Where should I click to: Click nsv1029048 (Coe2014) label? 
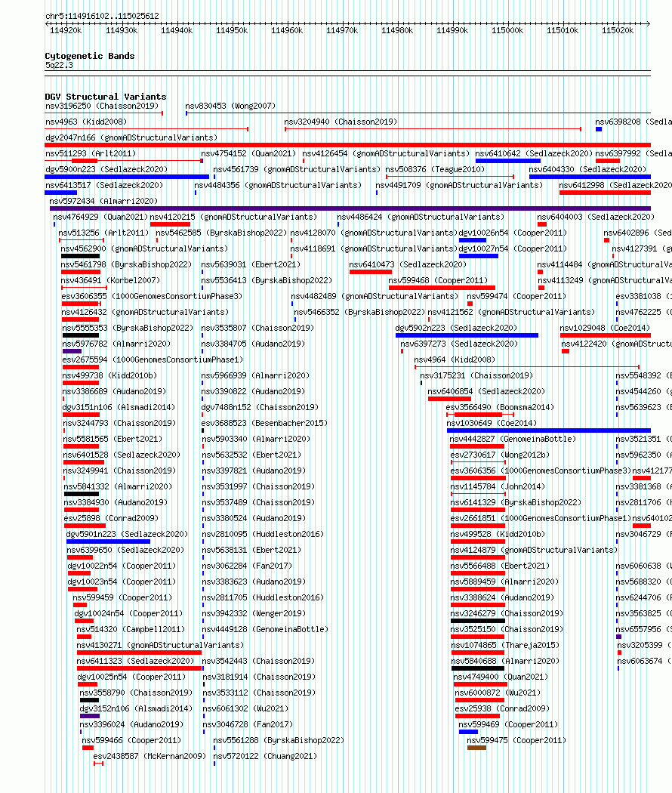(605, 329)
